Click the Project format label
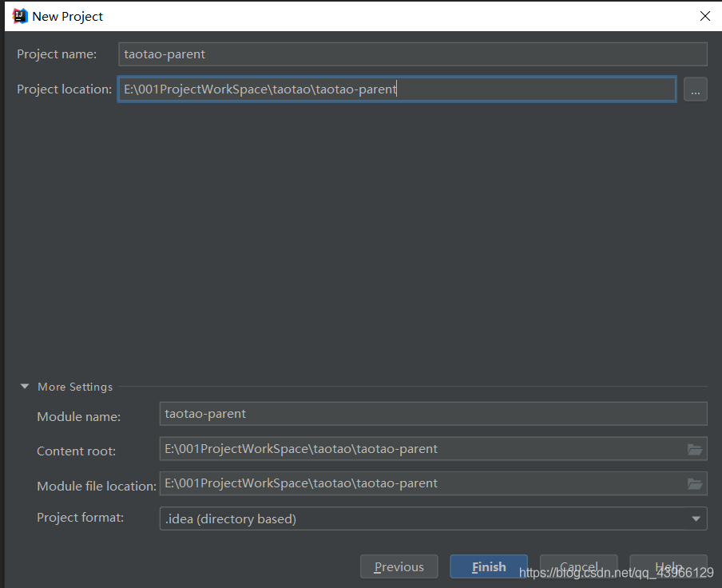 (x=80, y=518)
